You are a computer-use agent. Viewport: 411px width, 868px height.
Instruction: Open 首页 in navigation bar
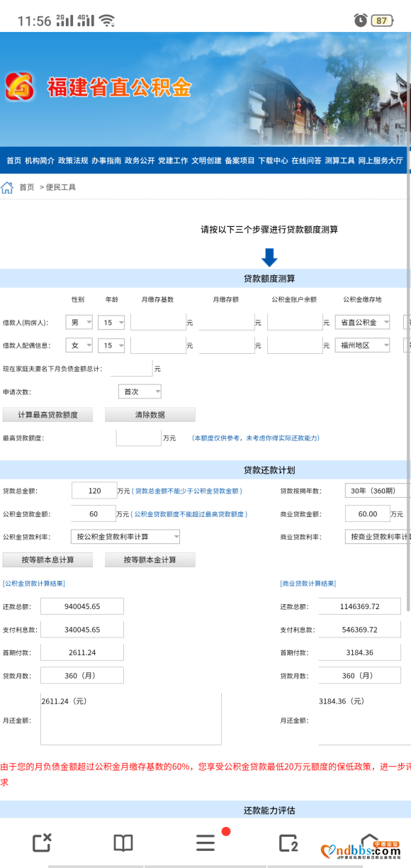coord(14,161)
